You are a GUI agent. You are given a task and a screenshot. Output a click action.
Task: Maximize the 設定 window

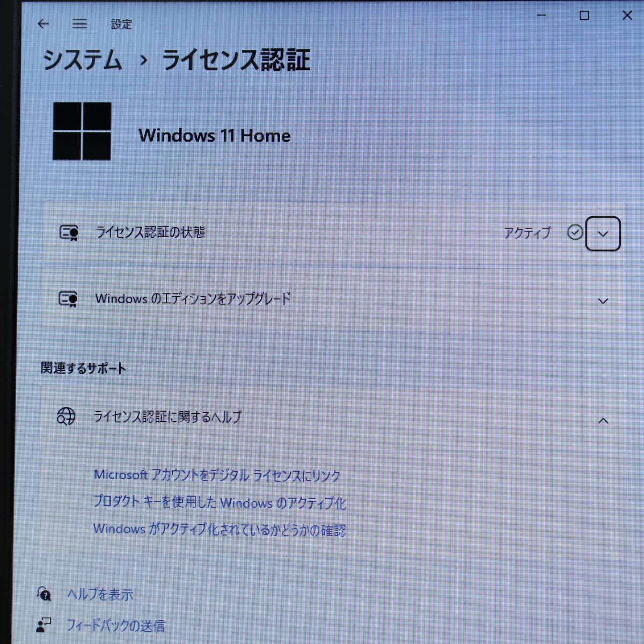tap(584, 16)
